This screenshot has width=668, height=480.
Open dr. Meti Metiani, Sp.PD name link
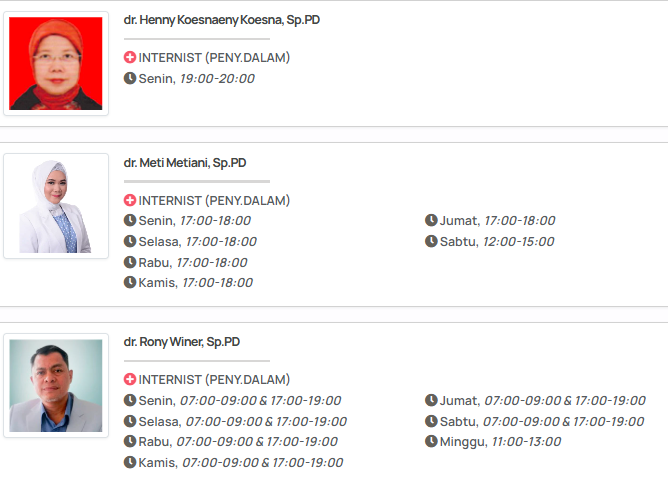point(185,163)
